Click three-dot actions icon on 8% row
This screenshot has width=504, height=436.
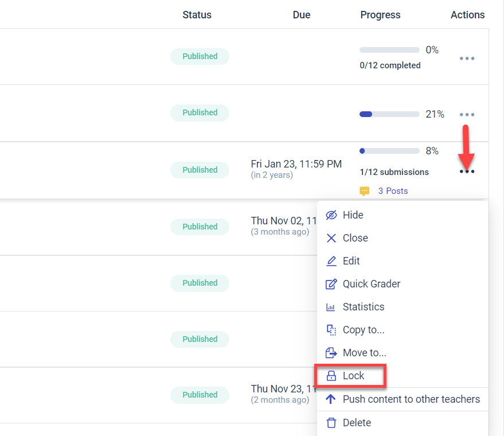coord(467,172)
